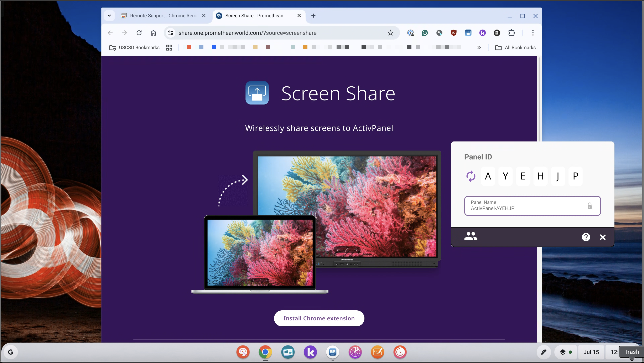Click the Panel Name field
Image resolution: width=644 pixels, height=363 pixels.
(533, 206)
